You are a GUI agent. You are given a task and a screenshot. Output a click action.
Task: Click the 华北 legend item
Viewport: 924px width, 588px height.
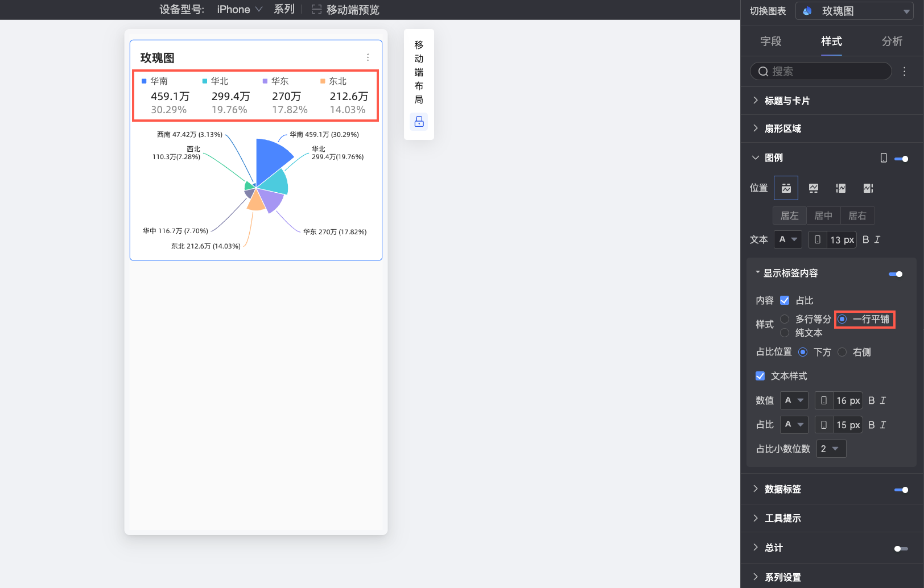[226, 95]
